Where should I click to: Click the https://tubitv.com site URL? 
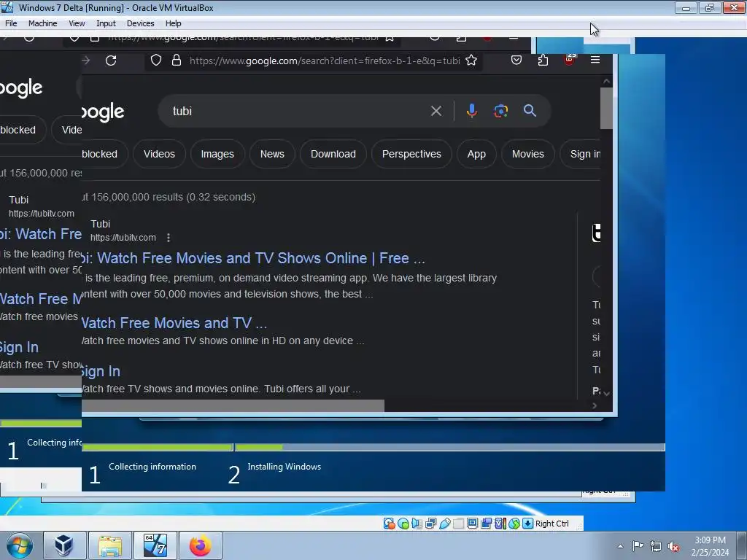(x=123, y=237)
